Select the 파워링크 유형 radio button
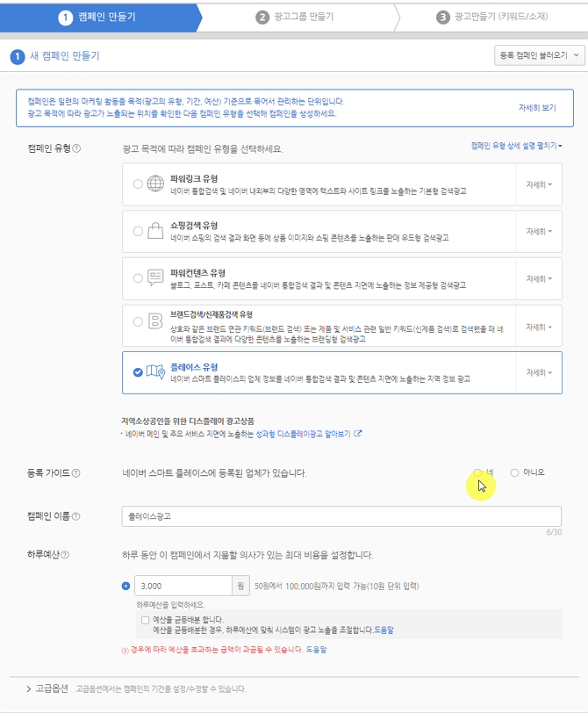588x713 pixels. pyautogui.click(x=138, y=184)
